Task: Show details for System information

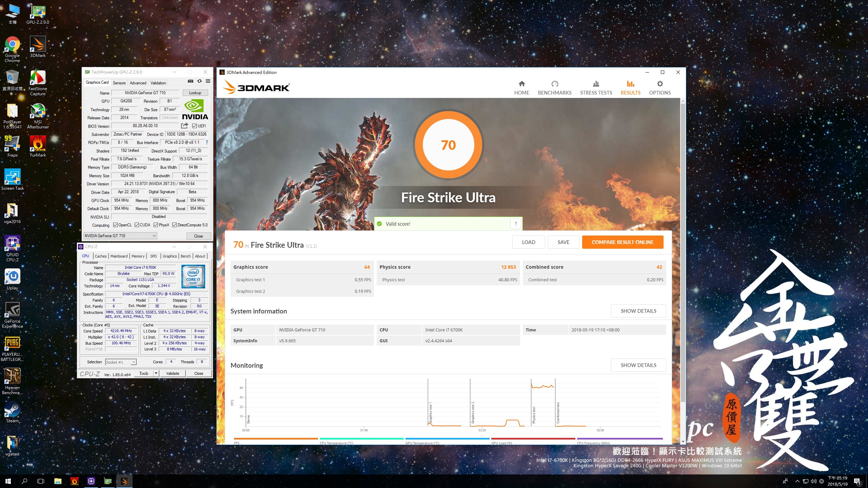Action: pos(638,311)
